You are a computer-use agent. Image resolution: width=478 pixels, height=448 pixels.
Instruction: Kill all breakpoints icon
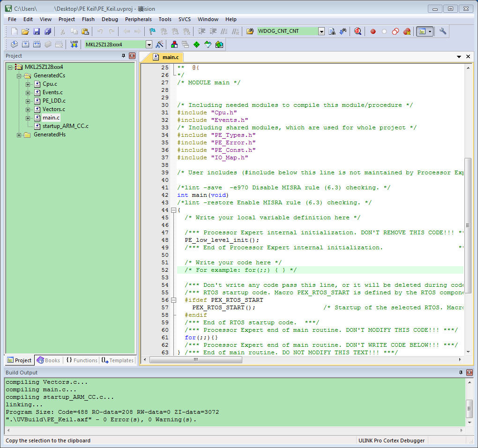tap(407, 31)
